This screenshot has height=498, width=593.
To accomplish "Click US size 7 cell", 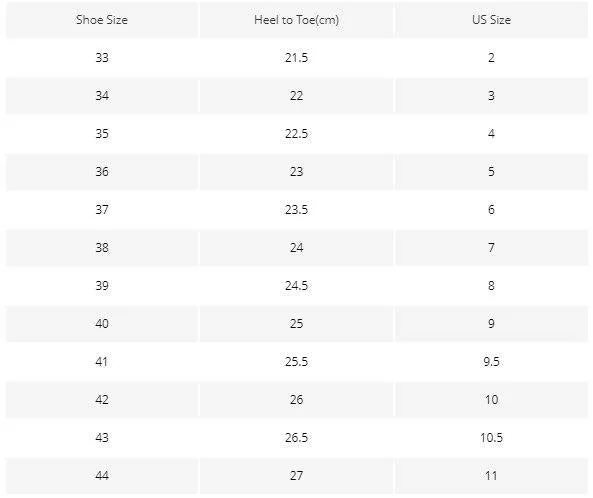I will pyautogui.click(x=491, y=247).
